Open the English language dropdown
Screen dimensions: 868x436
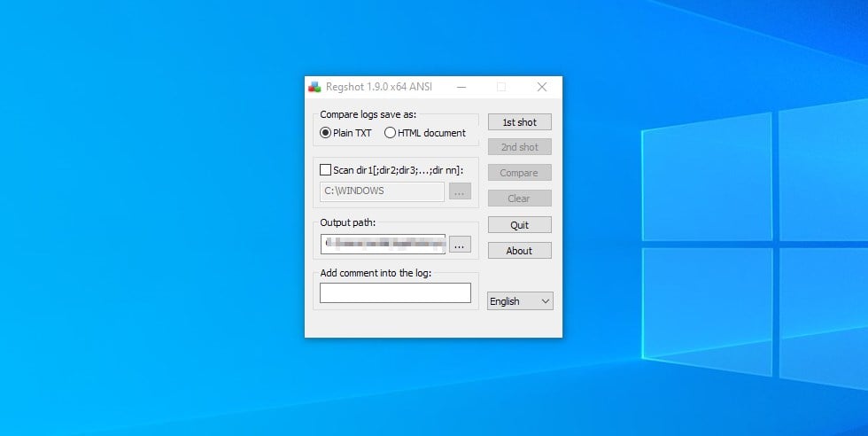[520, 300]
